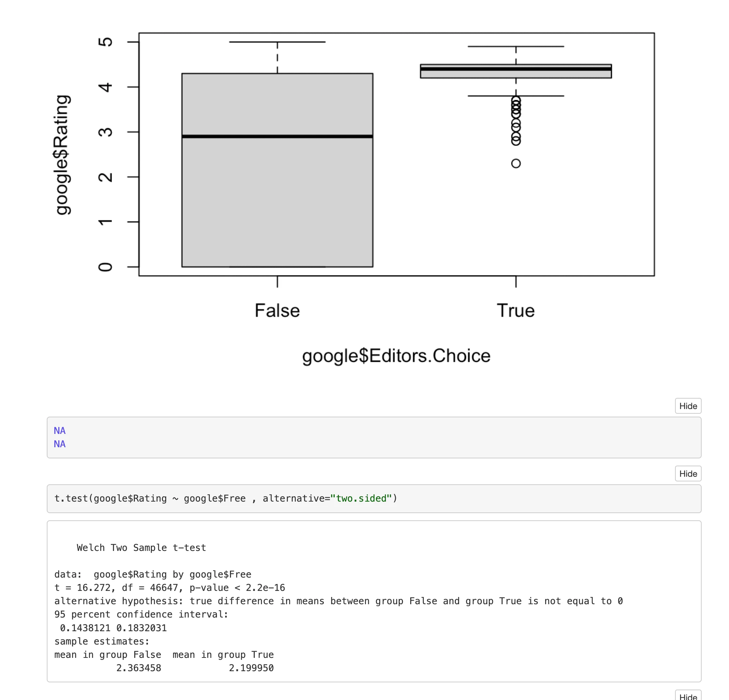The image size is (729, 700).
Task: Click the False group box in the boxplot
Action: (x=277, y=201)
